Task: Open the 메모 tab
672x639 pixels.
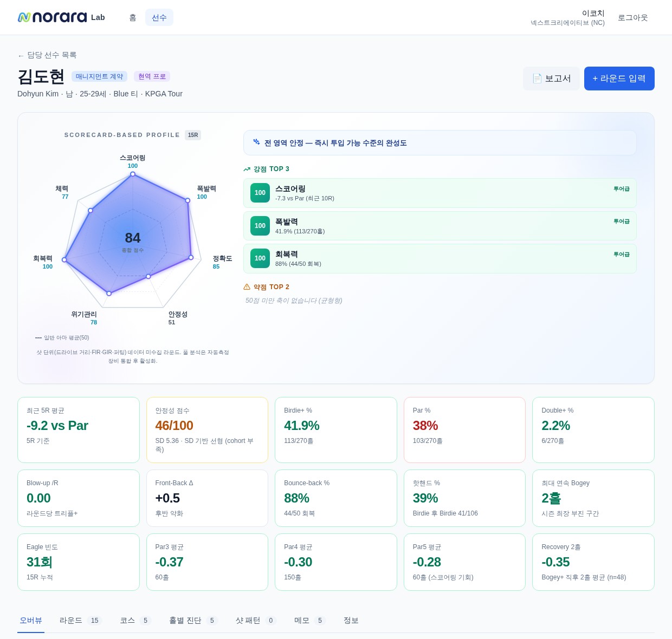Action: [310, 621]
